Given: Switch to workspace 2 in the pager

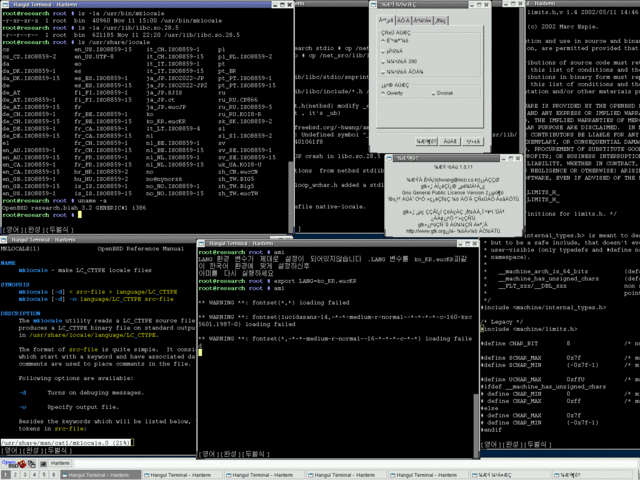Looking at the screenshot, I should [15, 475].
